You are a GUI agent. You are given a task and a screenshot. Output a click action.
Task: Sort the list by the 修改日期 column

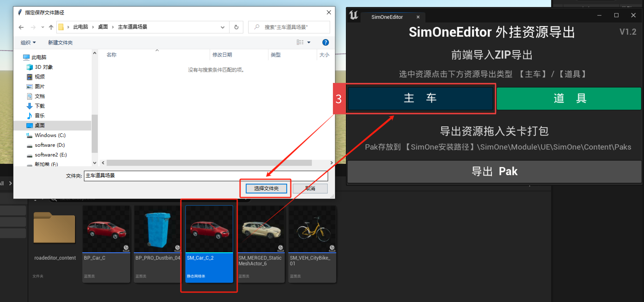pos(222,55)
